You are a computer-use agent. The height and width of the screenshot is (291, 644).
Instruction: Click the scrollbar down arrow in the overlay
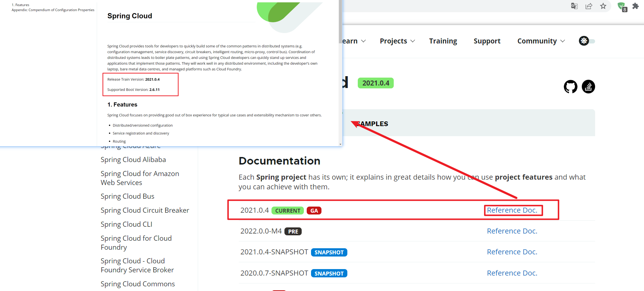[341, 144]
